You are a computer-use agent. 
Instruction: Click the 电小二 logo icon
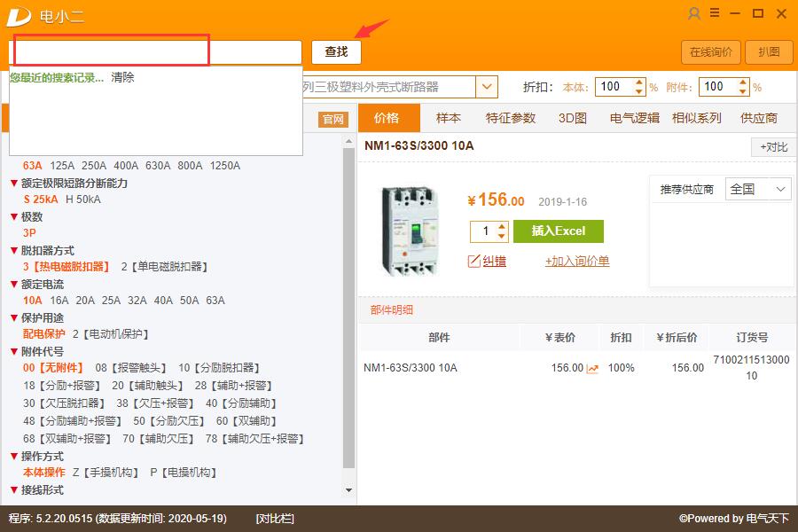pyautogui.click(x=18, y=16)
